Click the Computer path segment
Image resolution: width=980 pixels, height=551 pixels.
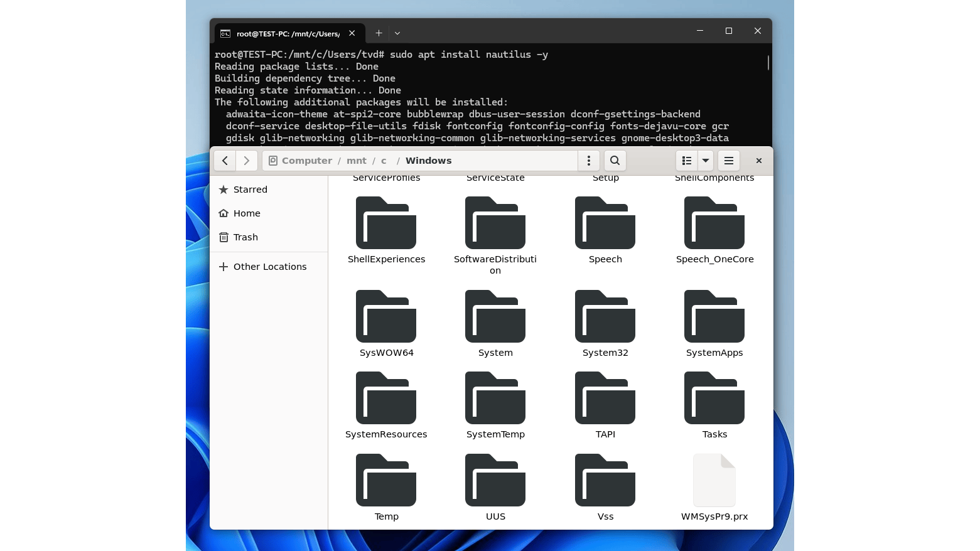click(306, 161)
